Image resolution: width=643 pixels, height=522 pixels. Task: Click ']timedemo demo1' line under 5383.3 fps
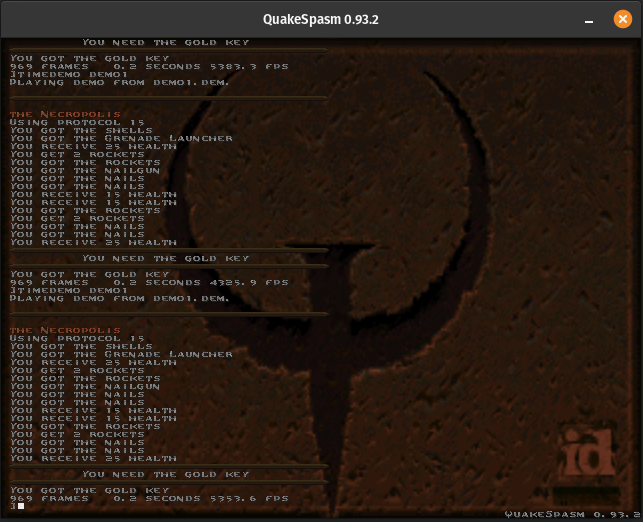click(68, 74)
